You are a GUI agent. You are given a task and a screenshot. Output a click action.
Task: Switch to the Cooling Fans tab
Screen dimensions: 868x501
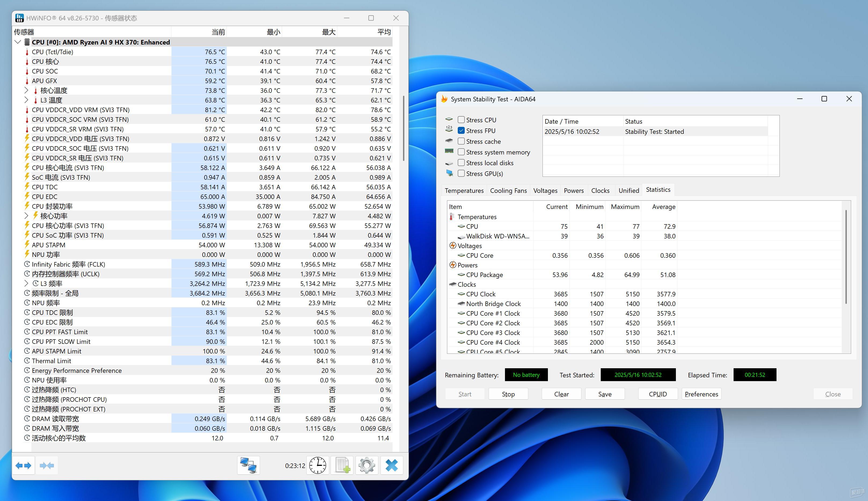point(508,190)
